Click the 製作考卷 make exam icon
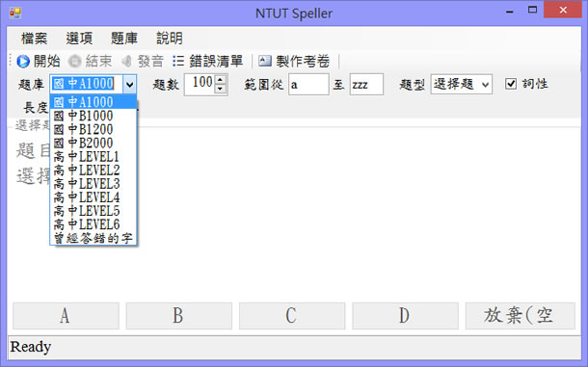Screen dimensions: 588x367 point(265,61)
